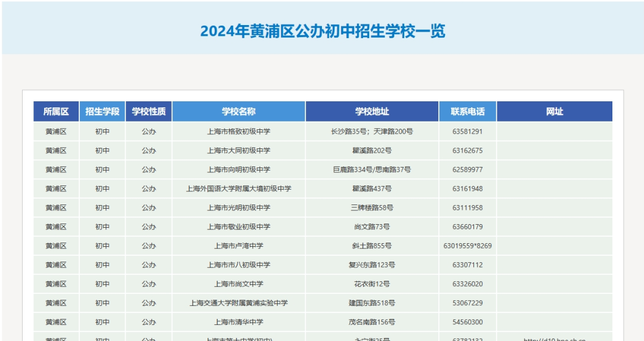Click phone number 62589977

467,170
